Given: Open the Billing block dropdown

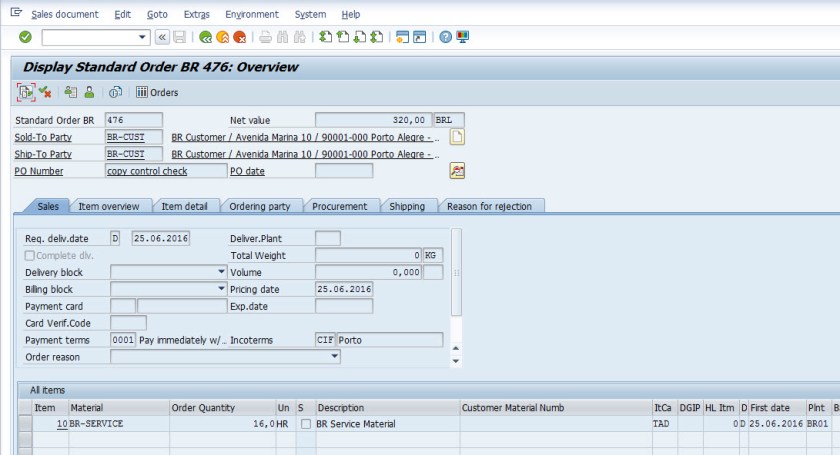Looking at the screenshot, I should (x=221, y=289).
